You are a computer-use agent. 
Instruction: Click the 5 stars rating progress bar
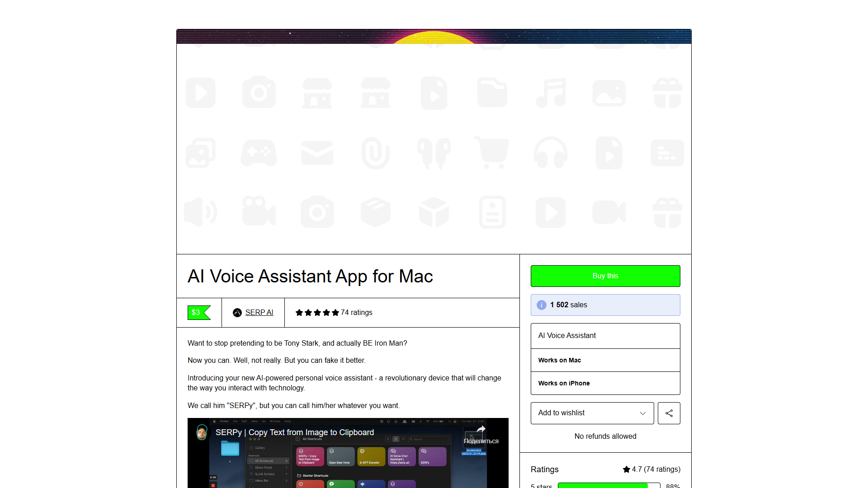click(609, 486)
